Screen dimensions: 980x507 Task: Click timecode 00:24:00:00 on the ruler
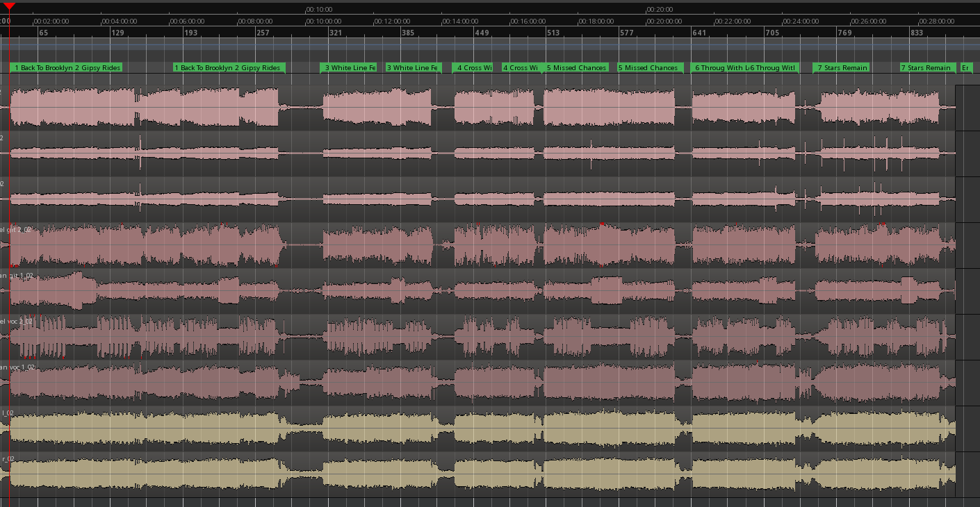pyautogui.click(x=801, y=22)
